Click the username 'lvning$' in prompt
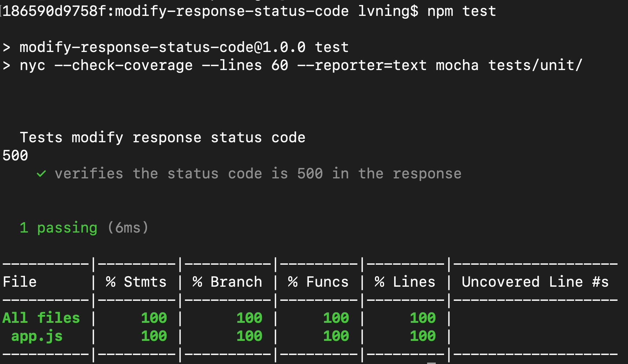The width and height of the screenshot is (628, 364). point(388,11)
